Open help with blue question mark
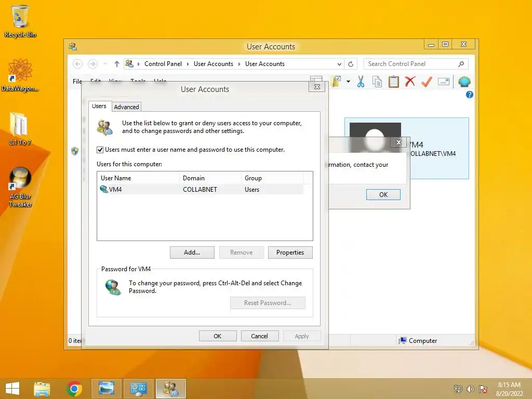Image resolution: width=532 pixels, height=399 pixels. click(x=470, y=95)
